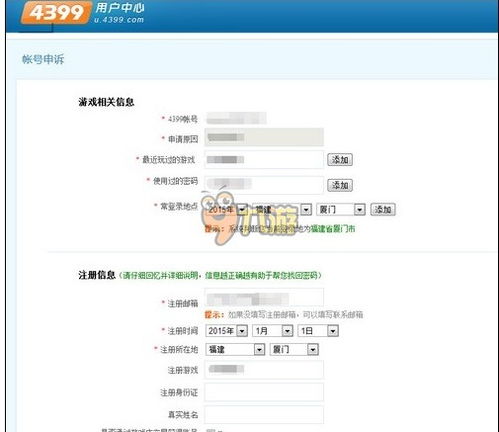Click the 添加 button beside 使用过的密码
The width and height of the screenshot is (499, 432).
340,185
